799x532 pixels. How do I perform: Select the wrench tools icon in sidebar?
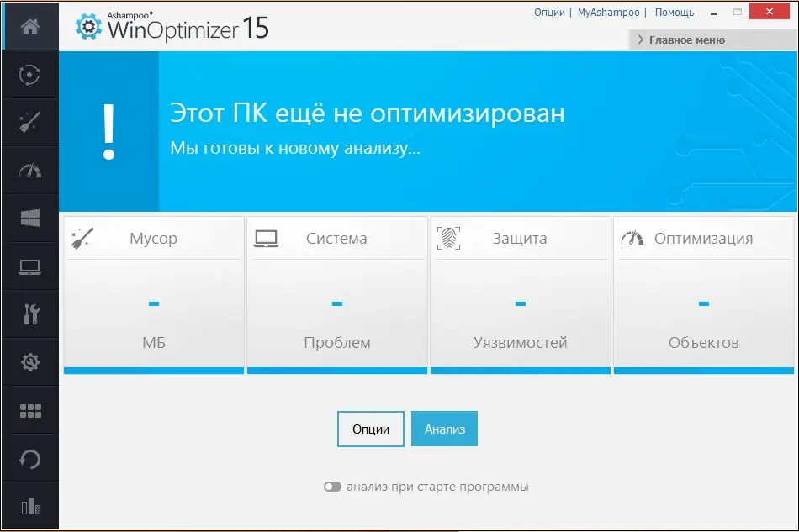pyautogui.click(x=29, y=314)
